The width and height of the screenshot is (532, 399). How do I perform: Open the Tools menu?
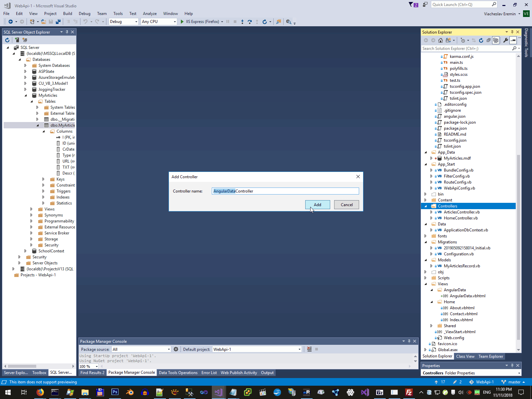(x=118, y=14)
